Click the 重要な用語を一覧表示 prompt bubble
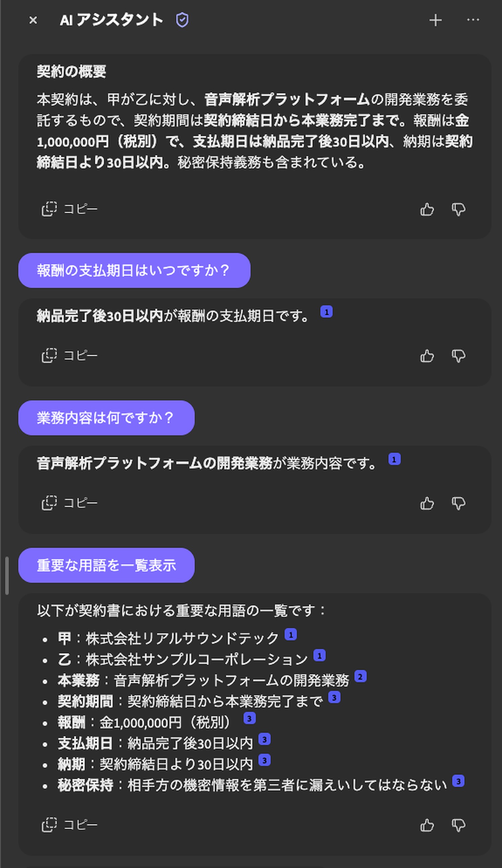The image size is (502, 868). [106, 566]
